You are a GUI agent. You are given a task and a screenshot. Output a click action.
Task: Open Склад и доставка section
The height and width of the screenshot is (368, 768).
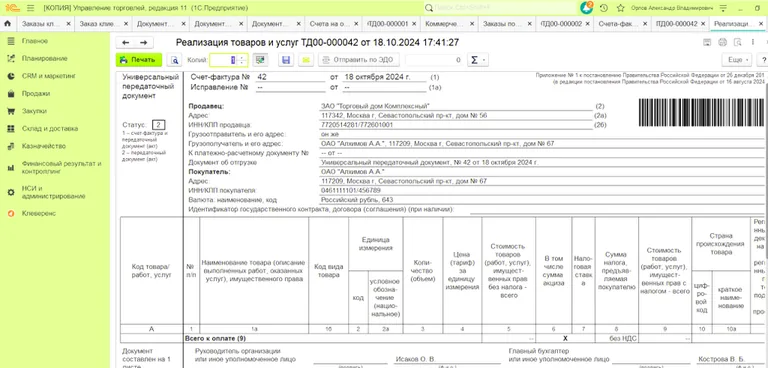[x=50, y=129]
